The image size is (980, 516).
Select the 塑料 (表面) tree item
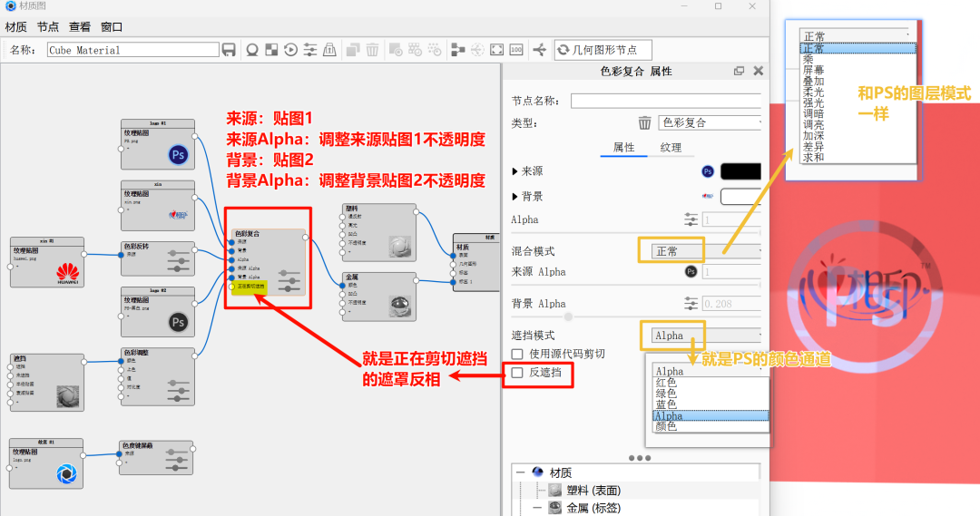[593, 491]
